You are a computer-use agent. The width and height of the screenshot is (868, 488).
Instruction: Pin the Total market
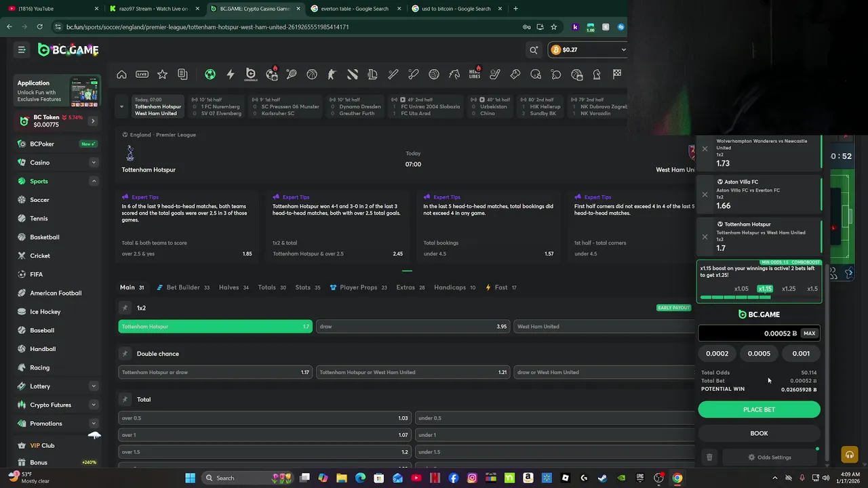125,399
